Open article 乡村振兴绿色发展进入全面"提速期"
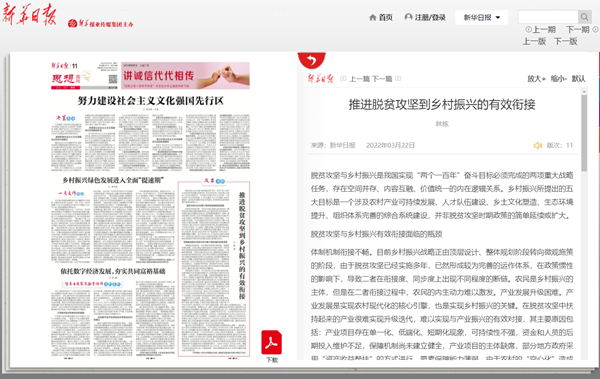This screenshot has height=379, width=600. click(113, 180)
